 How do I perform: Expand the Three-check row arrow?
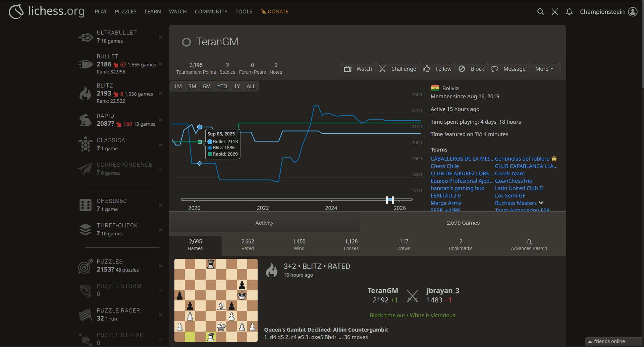(x=161, y=229)
